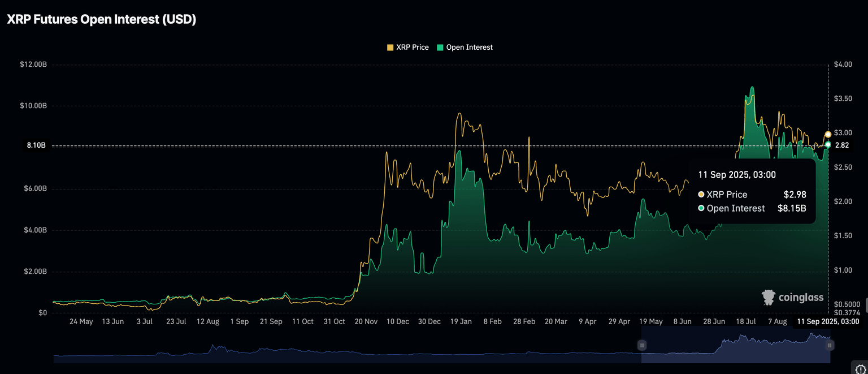868x374 pixels.
Task: Toggle the XRP Price series legend label
Action: pyautogui.click(x=413, y=48)
